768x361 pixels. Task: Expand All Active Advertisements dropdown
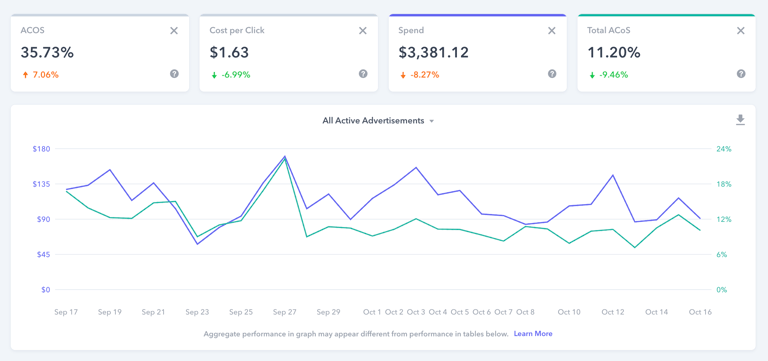378,120
